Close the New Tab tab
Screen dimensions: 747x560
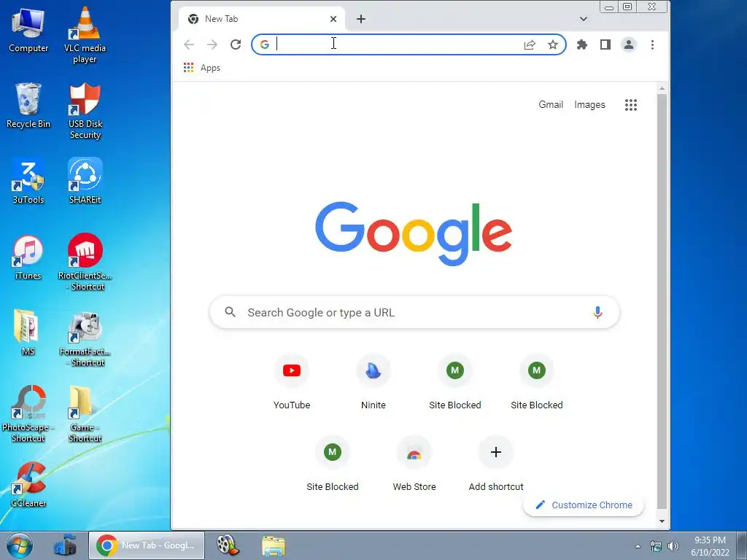click(x=333, y=19)
